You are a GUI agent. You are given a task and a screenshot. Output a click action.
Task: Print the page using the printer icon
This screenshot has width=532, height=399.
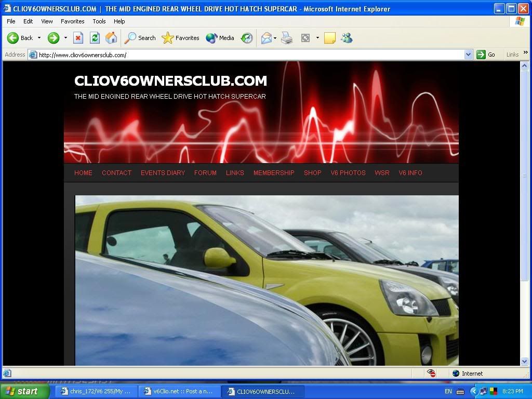287,38
